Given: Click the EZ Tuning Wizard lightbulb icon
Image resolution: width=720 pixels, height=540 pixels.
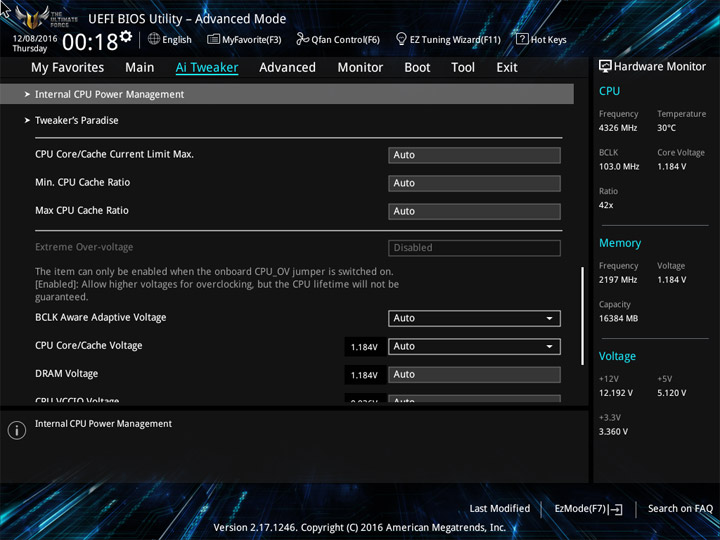Looking at the screenshot, I should pos(401,39).
